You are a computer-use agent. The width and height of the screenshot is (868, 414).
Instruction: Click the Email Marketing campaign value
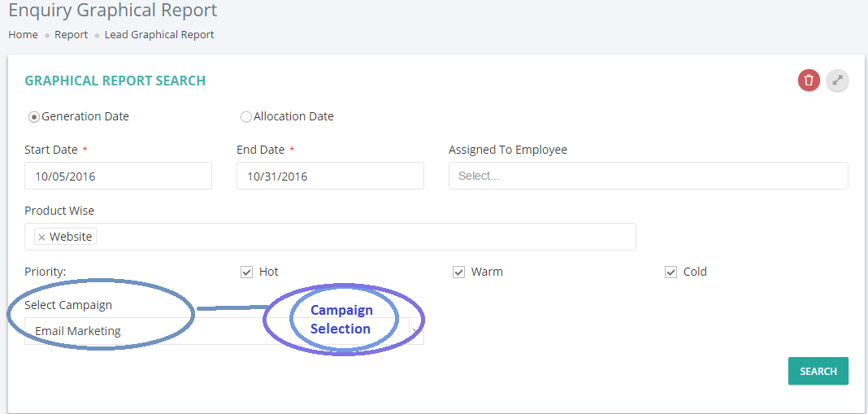click(x=78, y=331)
